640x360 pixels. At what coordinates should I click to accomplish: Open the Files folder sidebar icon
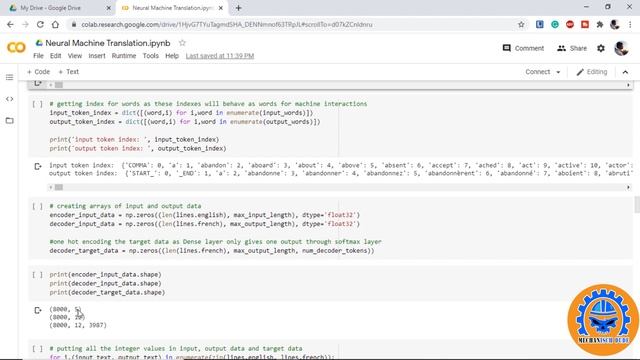[9, 120]
